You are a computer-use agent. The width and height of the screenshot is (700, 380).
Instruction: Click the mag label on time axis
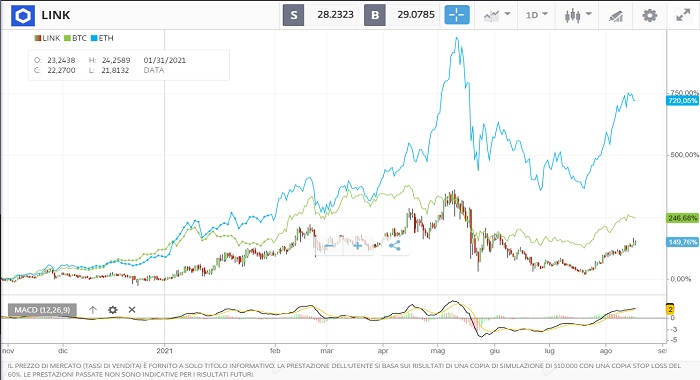(x=438, y=351)
